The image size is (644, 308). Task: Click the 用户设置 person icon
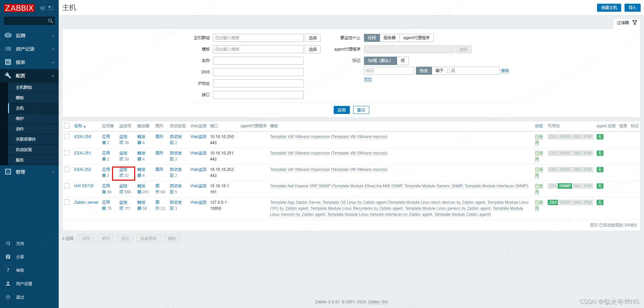coord(8,284)
